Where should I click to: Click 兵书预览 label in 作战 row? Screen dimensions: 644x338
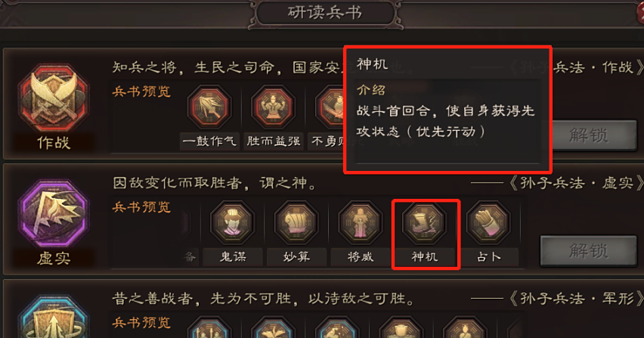pyautogui.click(x=141, y=91)
